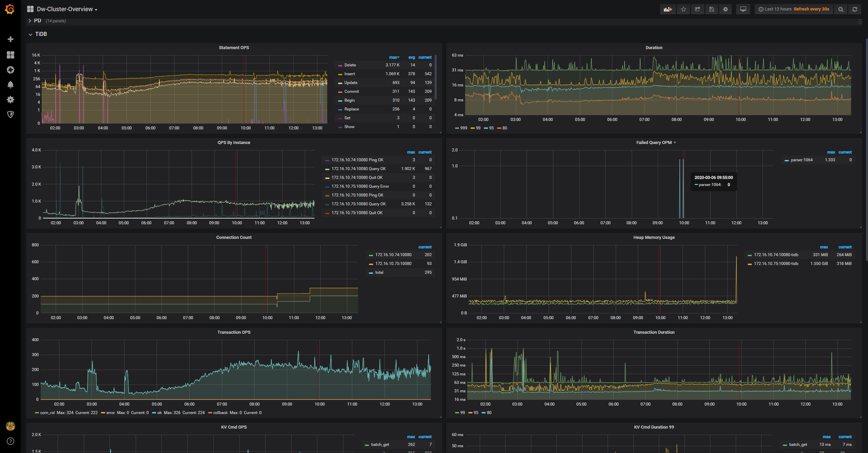Toggle the Delete series in legend

pos(350,65)
